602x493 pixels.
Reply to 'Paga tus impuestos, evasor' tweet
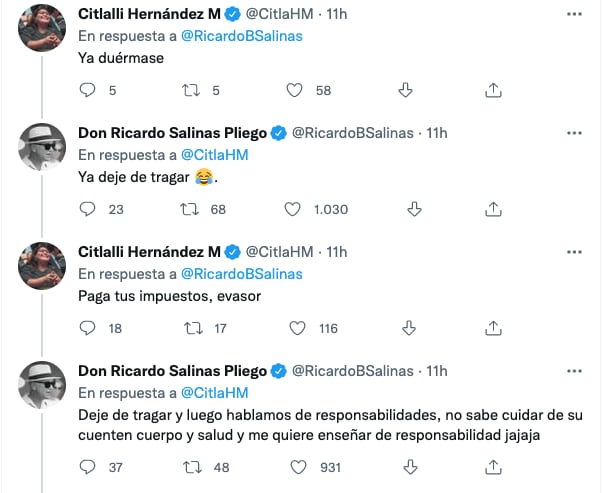coord(87,328)
